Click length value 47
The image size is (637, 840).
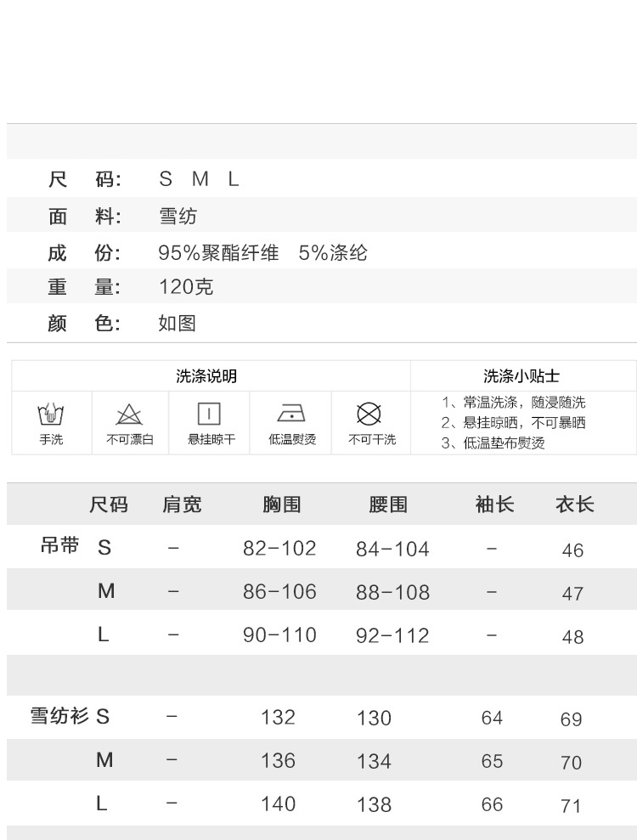pos(572,594)
